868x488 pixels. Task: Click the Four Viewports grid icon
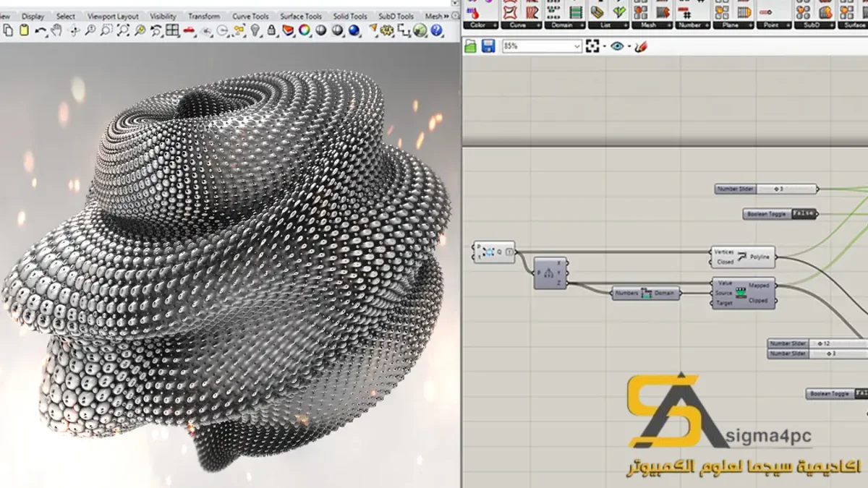(x=172, y=30)
